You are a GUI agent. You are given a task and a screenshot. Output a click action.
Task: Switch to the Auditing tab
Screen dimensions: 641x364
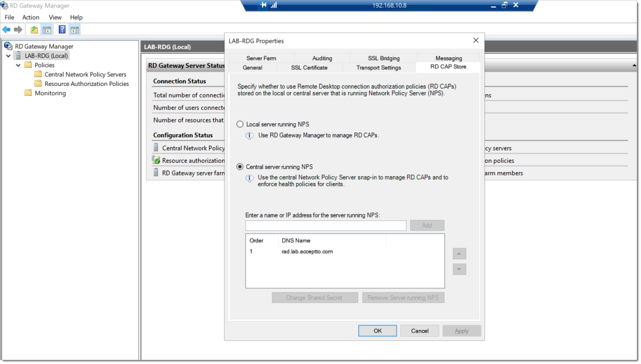pos(322,58)
